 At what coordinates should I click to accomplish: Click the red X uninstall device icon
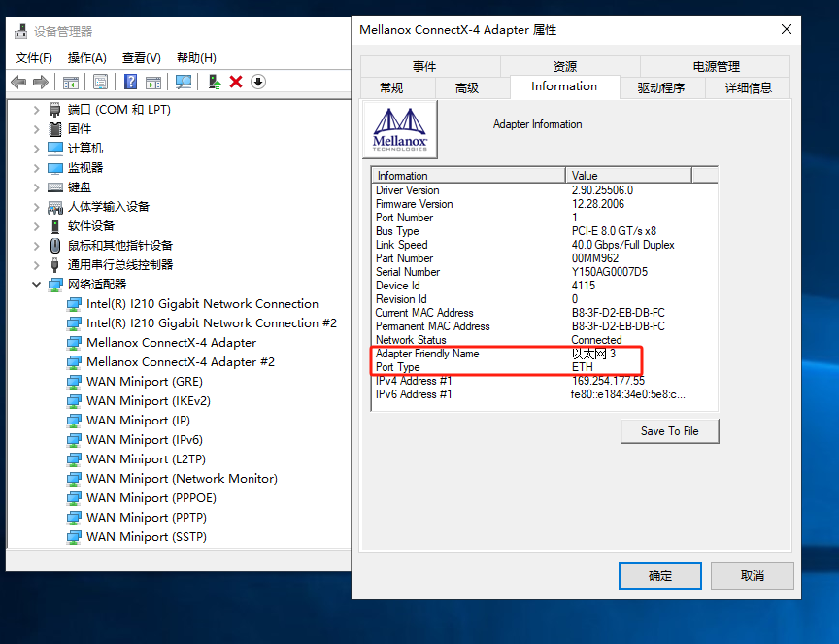click(x=235, y=81)
